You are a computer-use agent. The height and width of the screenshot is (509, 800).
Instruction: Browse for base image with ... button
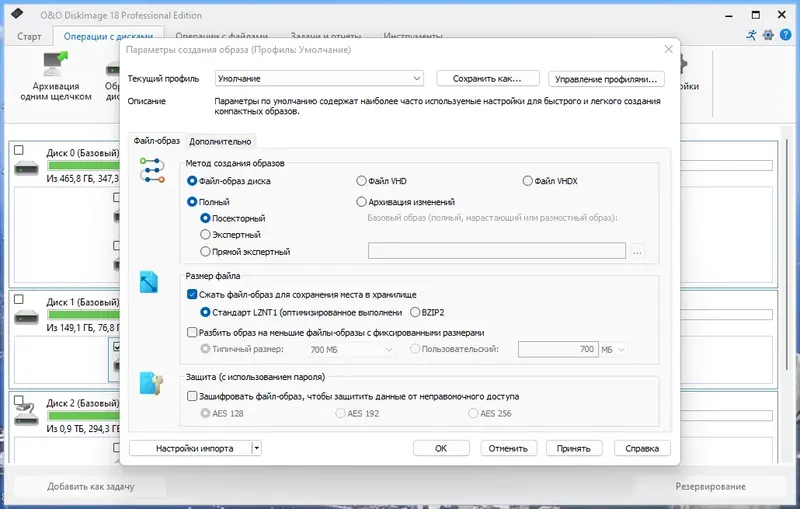[x=637, y=251]
